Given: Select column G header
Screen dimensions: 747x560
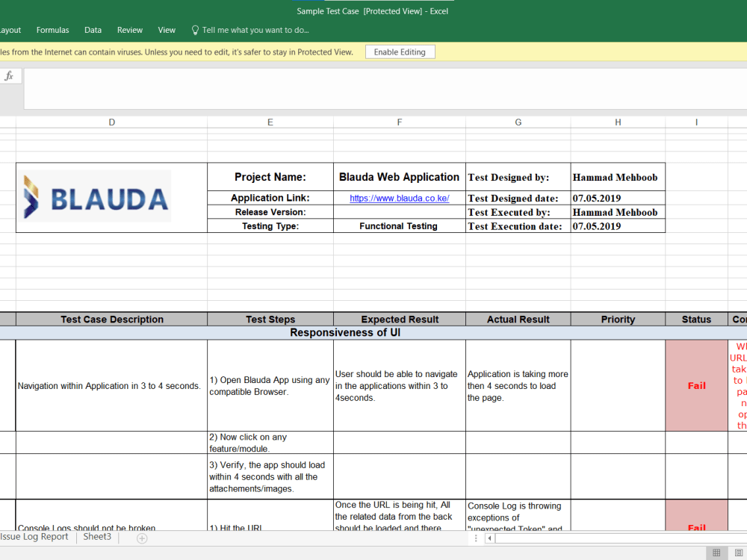Looking at the screenshot, I should (518, 122).
